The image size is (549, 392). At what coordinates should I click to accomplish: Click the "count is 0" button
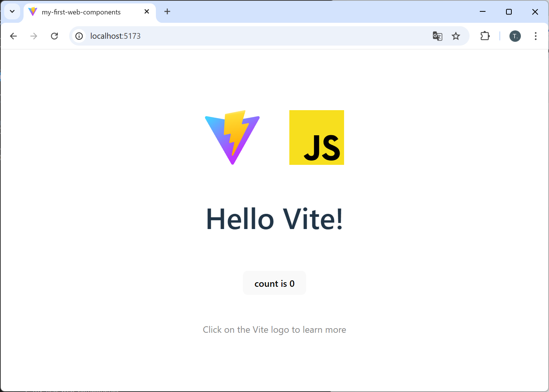coord(274,283)
